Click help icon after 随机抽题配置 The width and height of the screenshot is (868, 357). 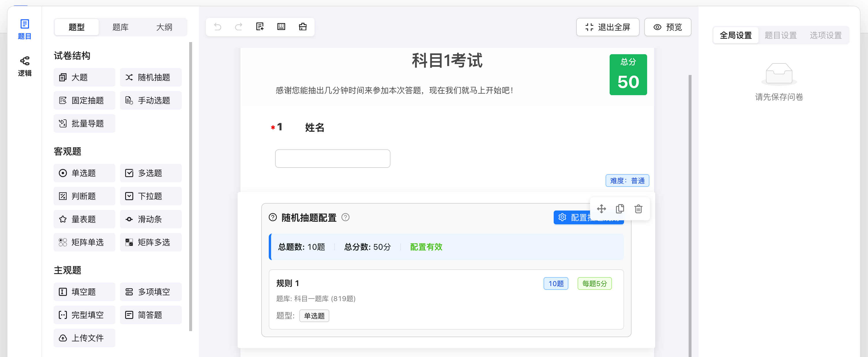coord(345,217)
